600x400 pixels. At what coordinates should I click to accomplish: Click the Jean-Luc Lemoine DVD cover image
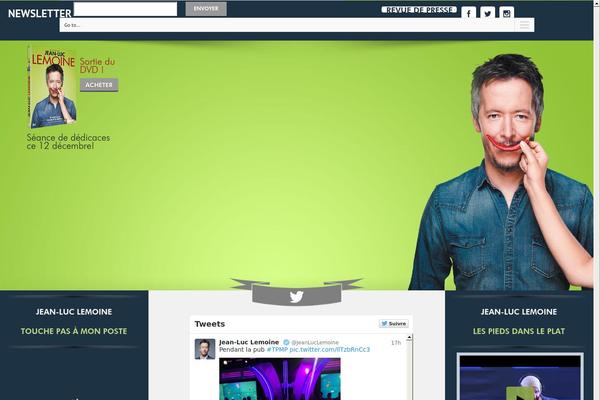tap(52, 87)
